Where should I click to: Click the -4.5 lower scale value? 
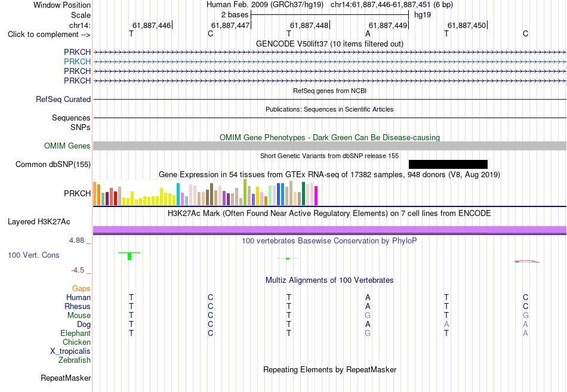coord(78,270)
